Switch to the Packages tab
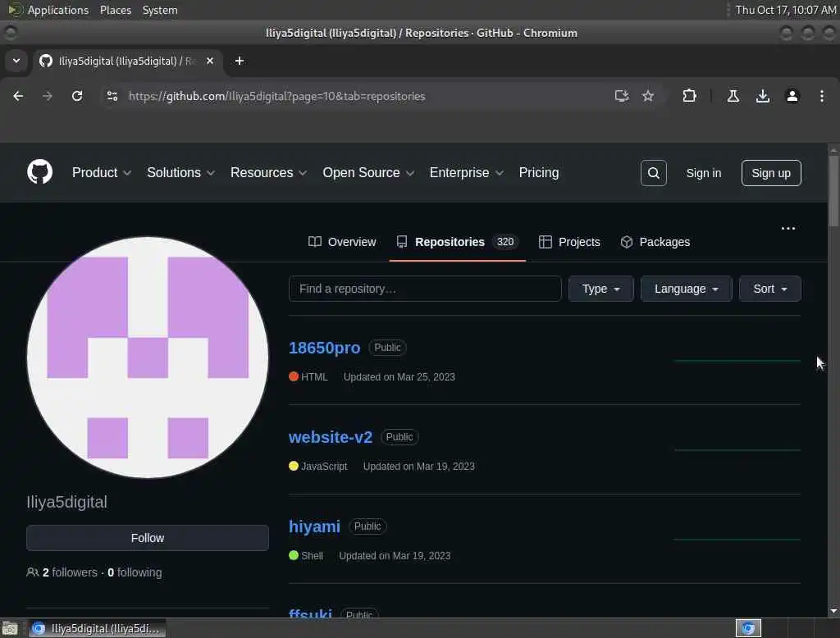The width and height of the screenshot is (840, 638). pos(655,242)
